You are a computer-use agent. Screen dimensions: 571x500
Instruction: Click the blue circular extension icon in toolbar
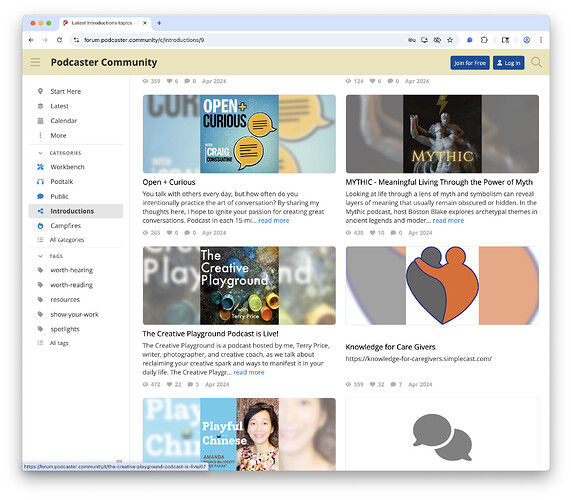click(469, 40)
